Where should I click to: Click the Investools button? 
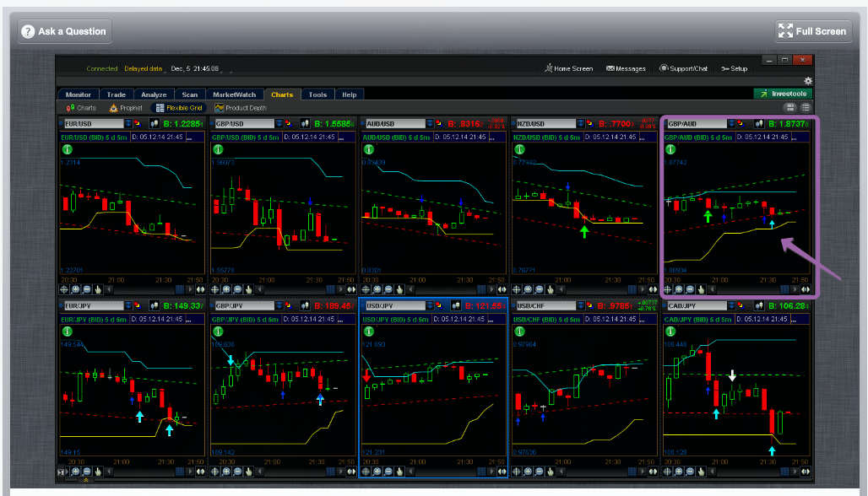pos(783,94)
